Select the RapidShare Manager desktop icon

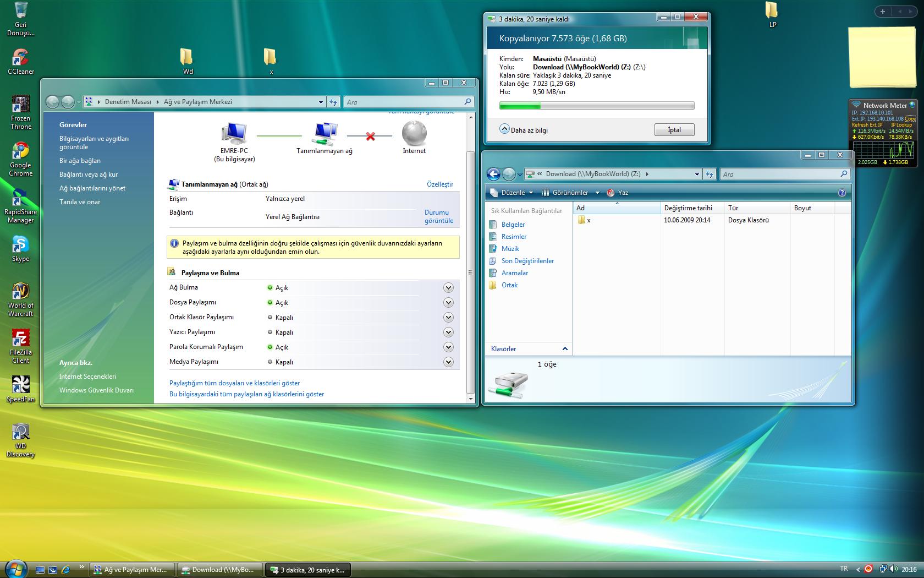tap(20, 206)
